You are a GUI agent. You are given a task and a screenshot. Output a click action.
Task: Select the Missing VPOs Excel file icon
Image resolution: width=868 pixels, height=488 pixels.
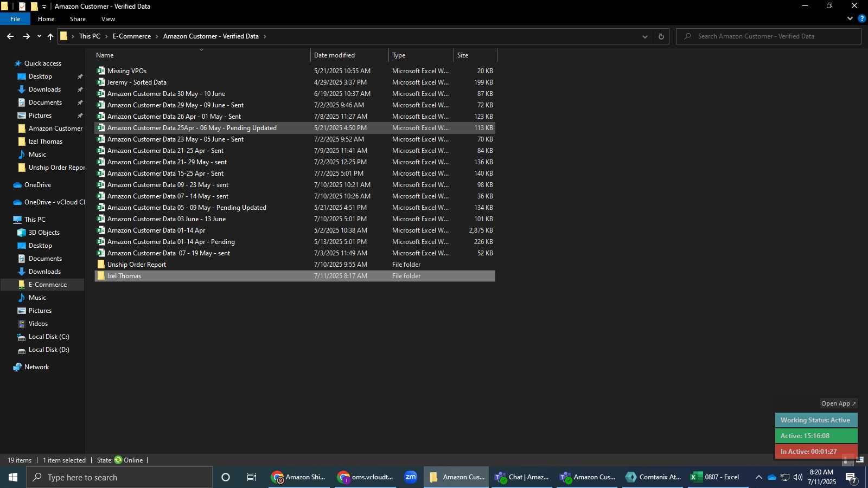click(x=101, y=70)
